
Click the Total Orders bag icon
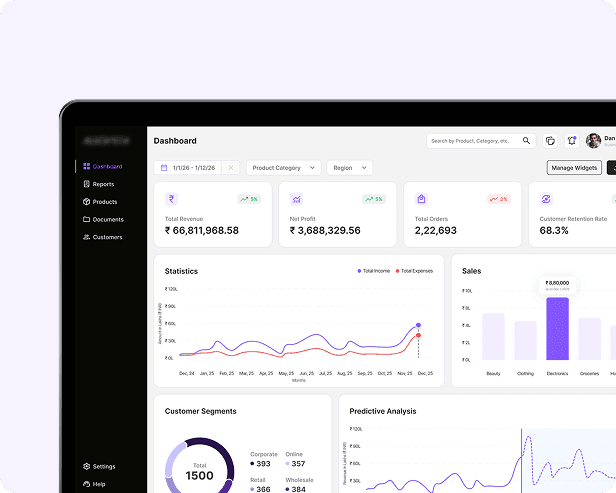(x=421, y=199)
